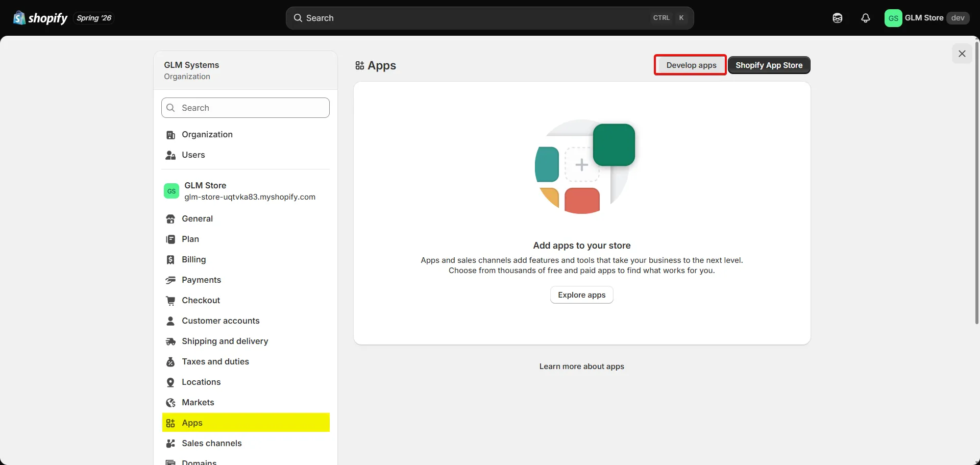
Task: Open Billing settings
Action: coord(246,259)
